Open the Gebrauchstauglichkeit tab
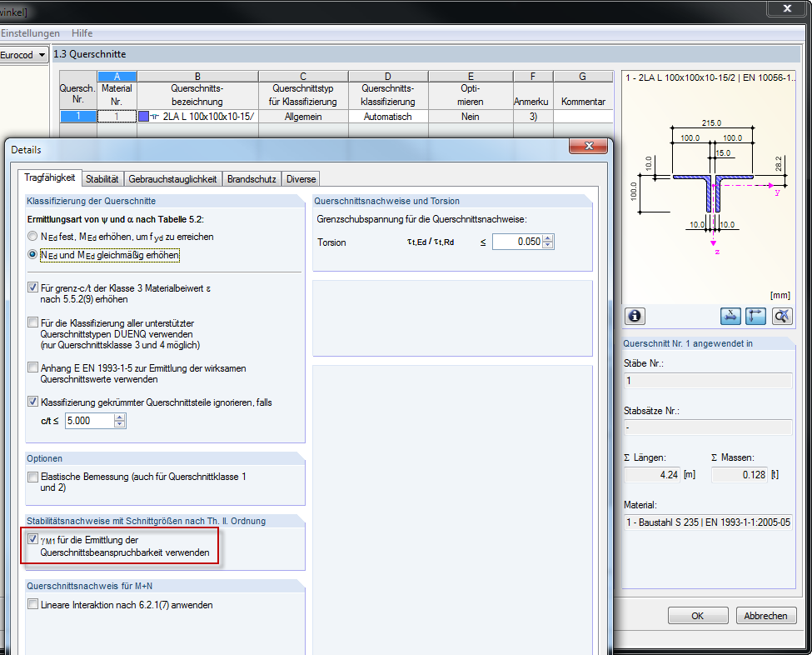This screenshot has height=655, width=812. point(172,179)
